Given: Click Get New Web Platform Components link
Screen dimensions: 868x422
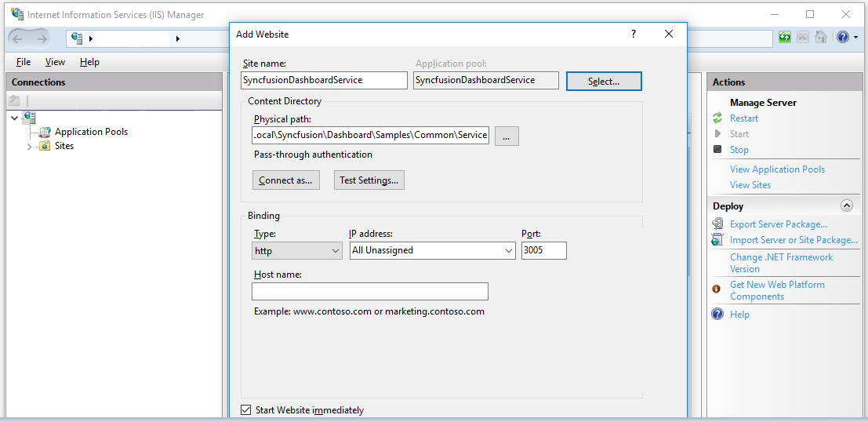Looking at the screenshot, I should click(x=777, y=290).
